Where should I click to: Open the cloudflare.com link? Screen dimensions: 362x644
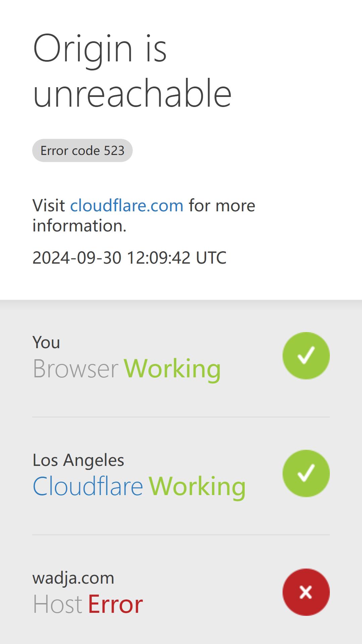pyautogui.click(x=127, y=205)
